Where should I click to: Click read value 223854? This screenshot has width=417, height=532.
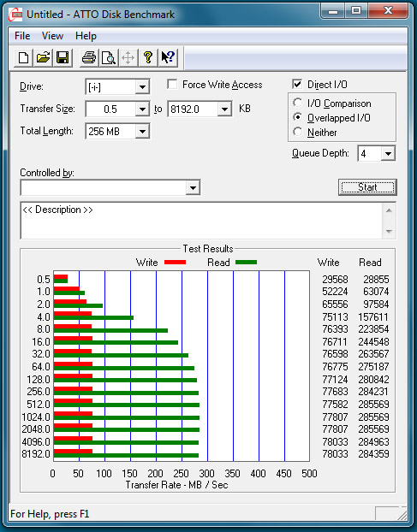pyautogui.click(x=373, y=329)
